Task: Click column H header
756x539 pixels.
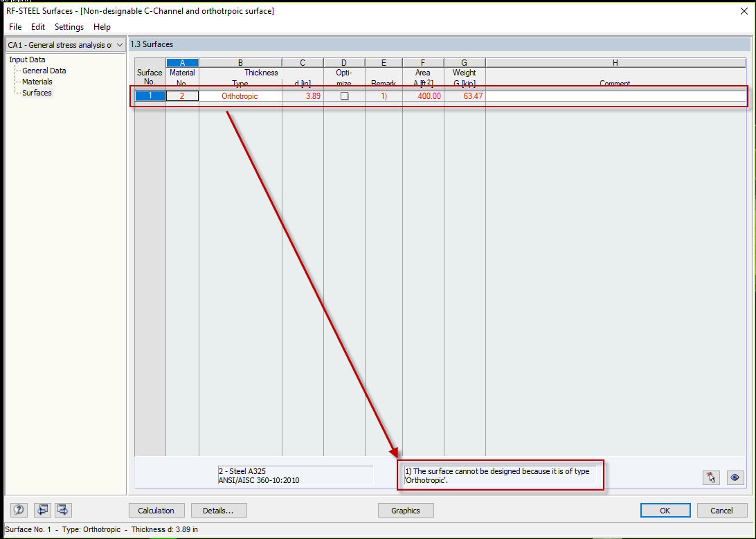Action: [x=615, y=63]
